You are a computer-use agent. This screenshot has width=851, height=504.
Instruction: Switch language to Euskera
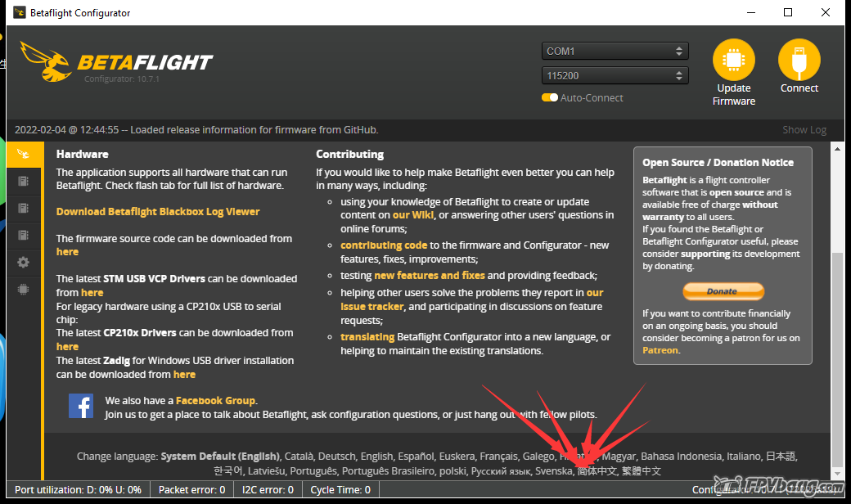[457, 457]
